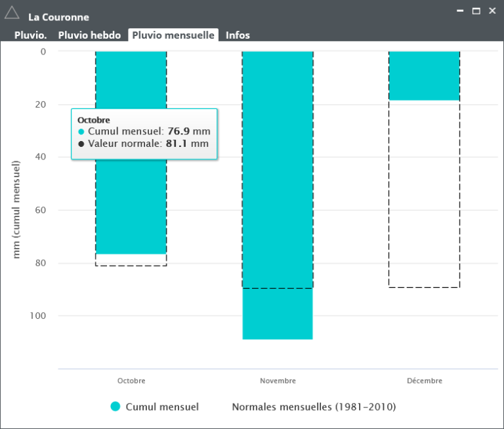Click the Novembre x-axis label
The image size is (504, 429).
[278, 380]
